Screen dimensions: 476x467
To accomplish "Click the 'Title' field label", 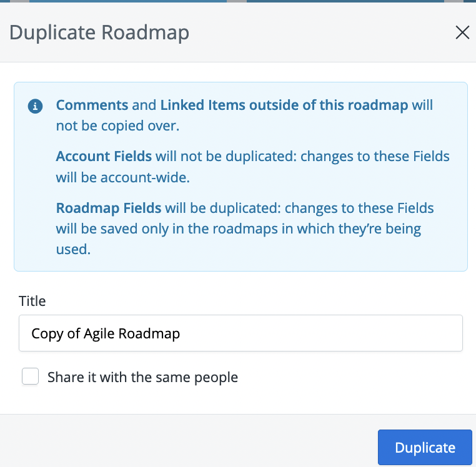I will pyautogui.click(x=32, y=301).
